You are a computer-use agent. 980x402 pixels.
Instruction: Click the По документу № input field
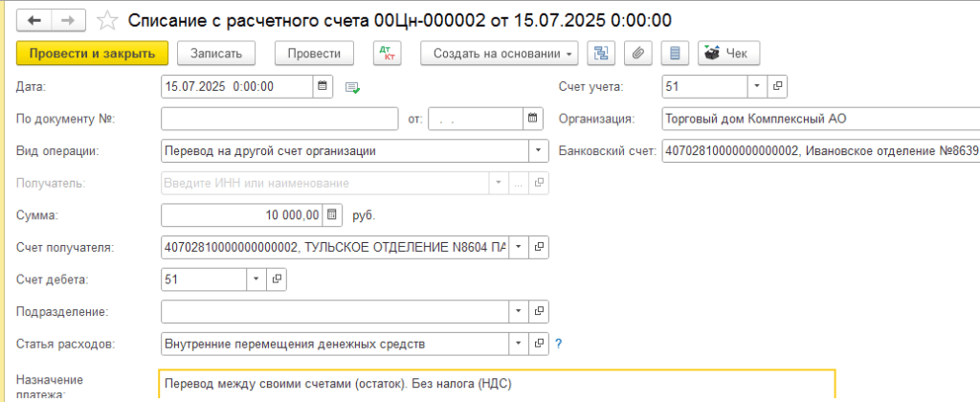click(x=279, y=119)
